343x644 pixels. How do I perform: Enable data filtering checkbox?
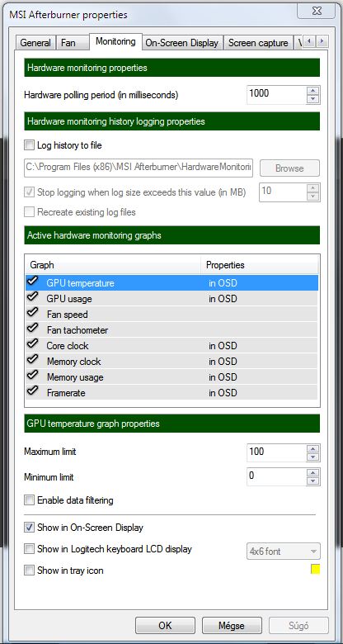tap(29, 500)
